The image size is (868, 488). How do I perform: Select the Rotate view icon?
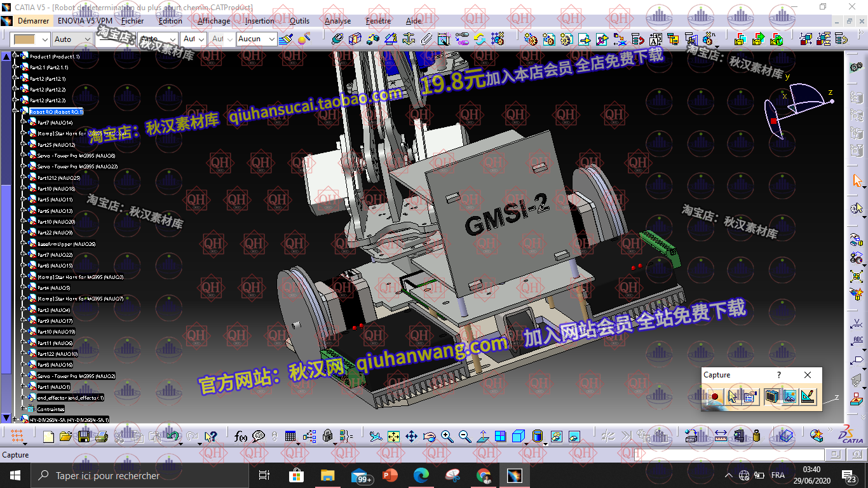430,437
